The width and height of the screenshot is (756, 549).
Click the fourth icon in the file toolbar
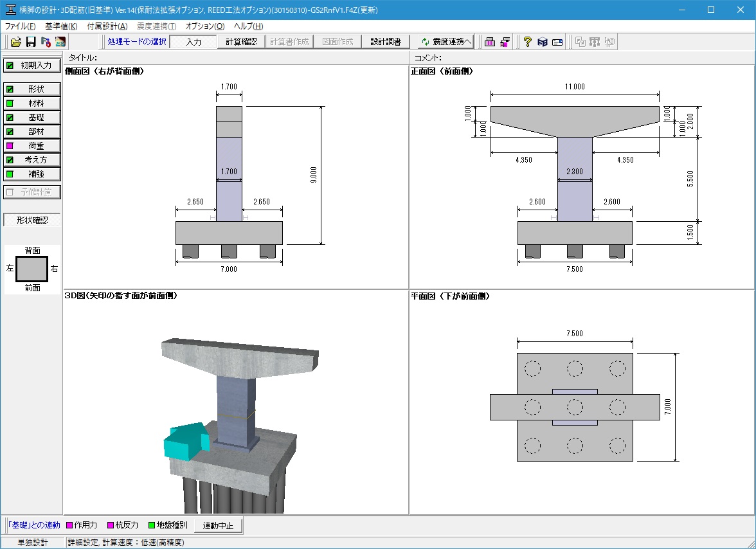(60, 42)
